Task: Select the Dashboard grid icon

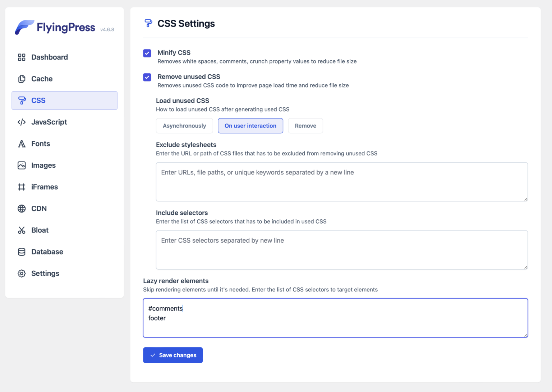Action: click(x=22, y=57)
